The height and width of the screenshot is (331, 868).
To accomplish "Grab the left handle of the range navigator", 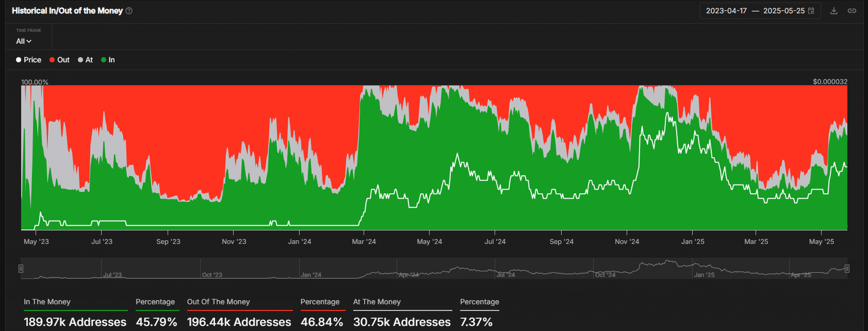I will point(21,269).
